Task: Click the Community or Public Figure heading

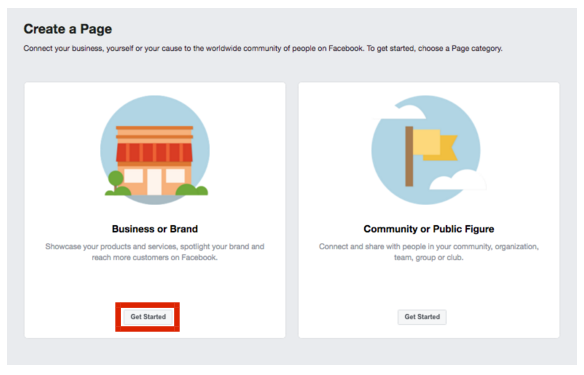Action: [429, 229]
